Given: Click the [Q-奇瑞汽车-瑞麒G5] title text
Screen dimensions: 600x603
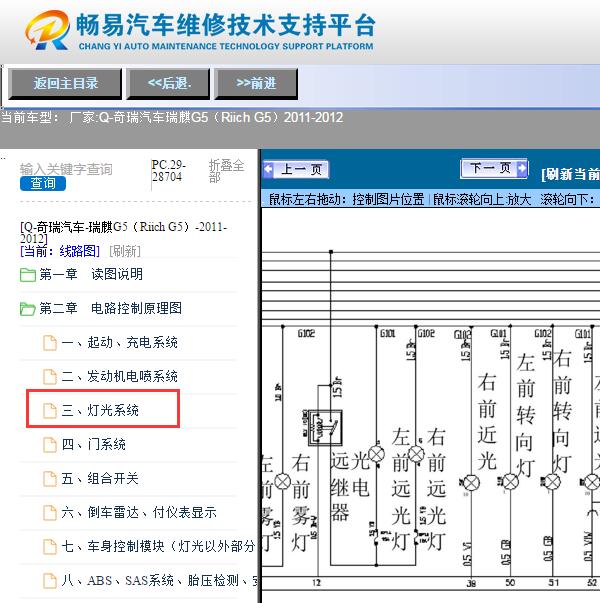Looking at the screenshot, I should click(123, 233).
